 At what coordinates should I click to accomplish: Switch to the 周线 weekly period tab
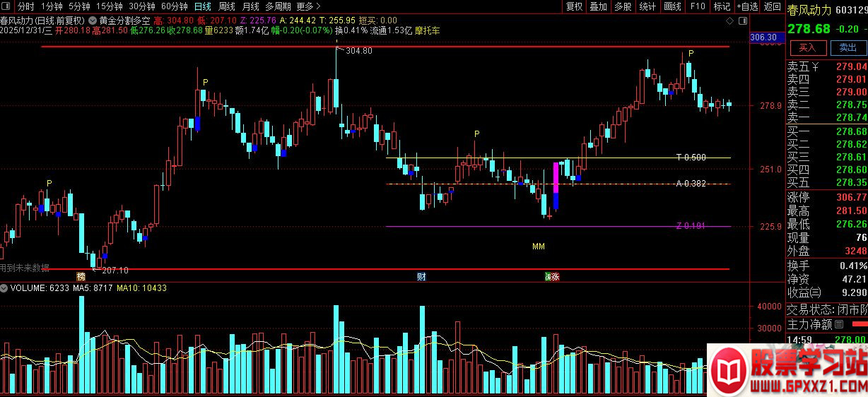[226, 6]
